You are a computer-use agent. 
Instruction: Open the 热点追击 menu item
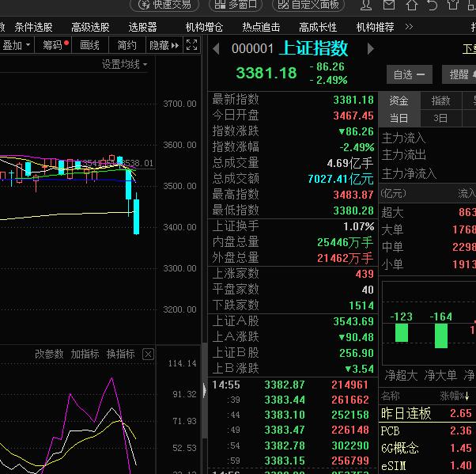pyautogui.click(x=261, y=28)
